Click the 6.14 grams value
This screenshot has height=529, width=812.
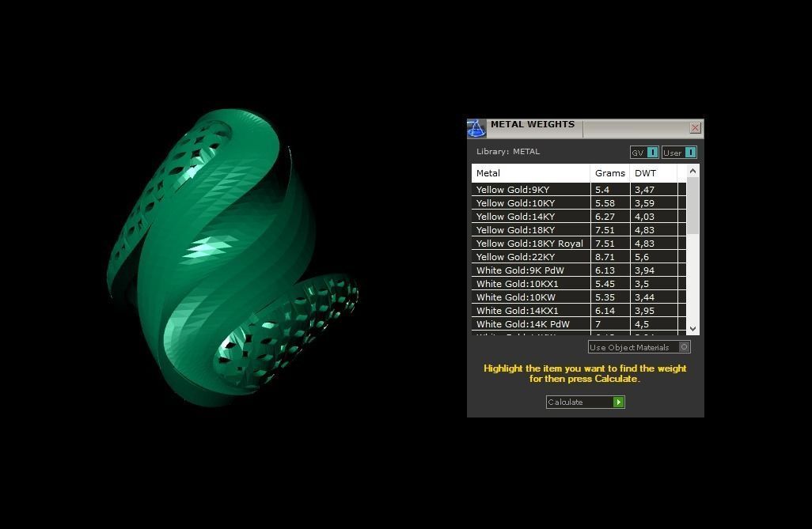[605, 311]
